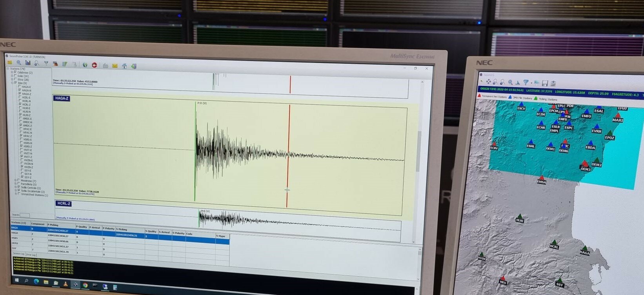The width and height of the screenshot is (644, 295).
Task: Open the blue bar chart tool
Action: 28,63
